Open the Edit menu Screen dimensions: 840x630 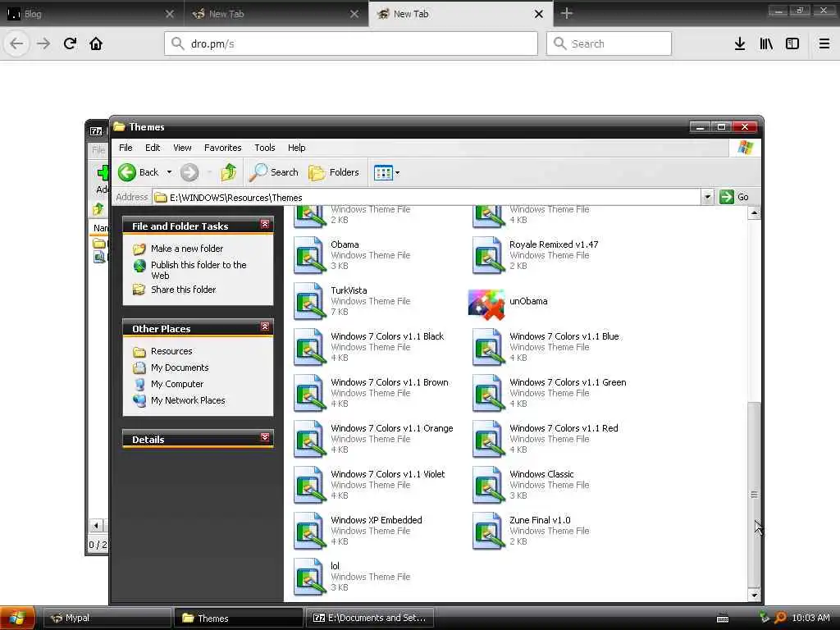153,148
